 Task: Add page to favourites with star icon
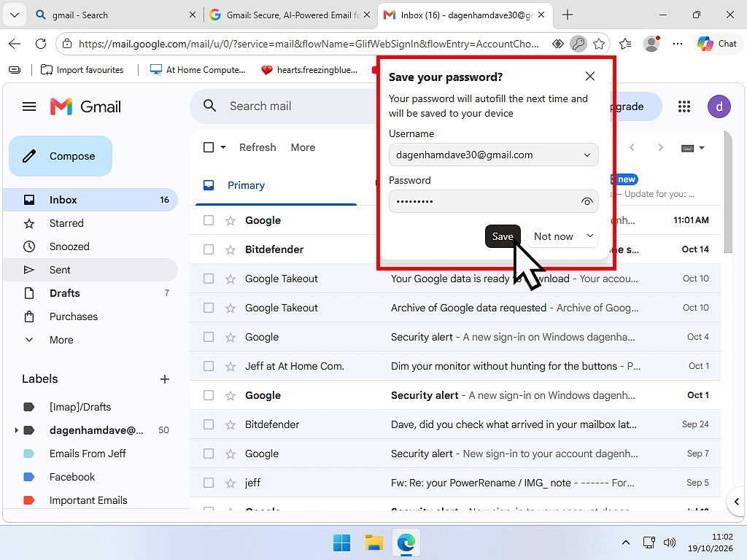tap(599, 44)
